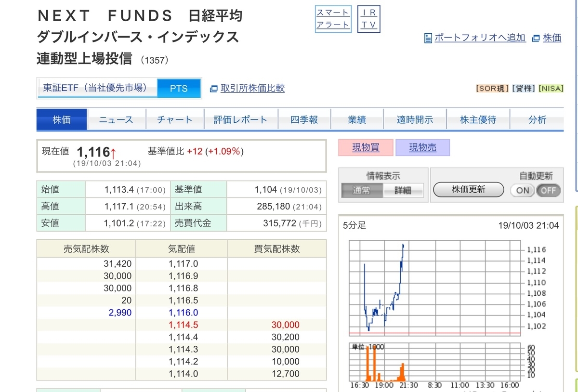Select the PTS market tab

point(179,89)
